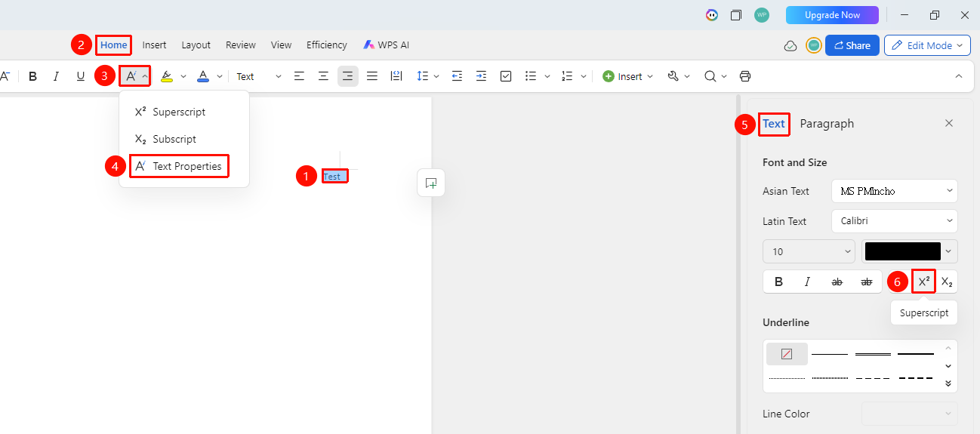Open the Layout tab
This screenshot has width=980, height=434.
tap(196, 45)
